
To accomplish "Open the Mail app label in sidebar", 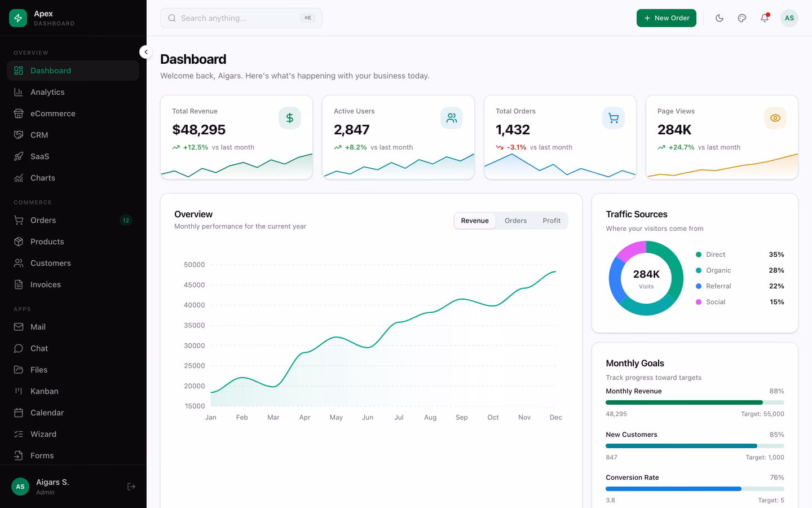I will [38, 327].
